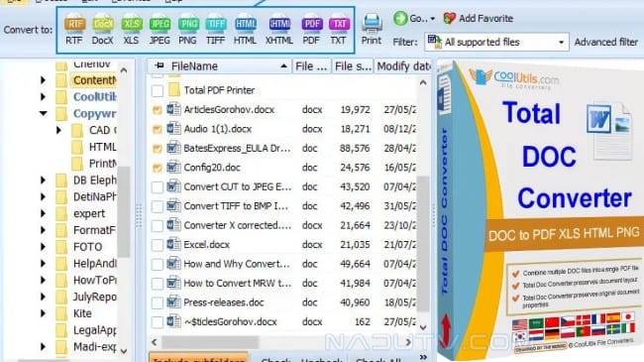Check Excel.docx checkbox
The image size is (644, 362).
pyautogui.click(x=158, y=245)
